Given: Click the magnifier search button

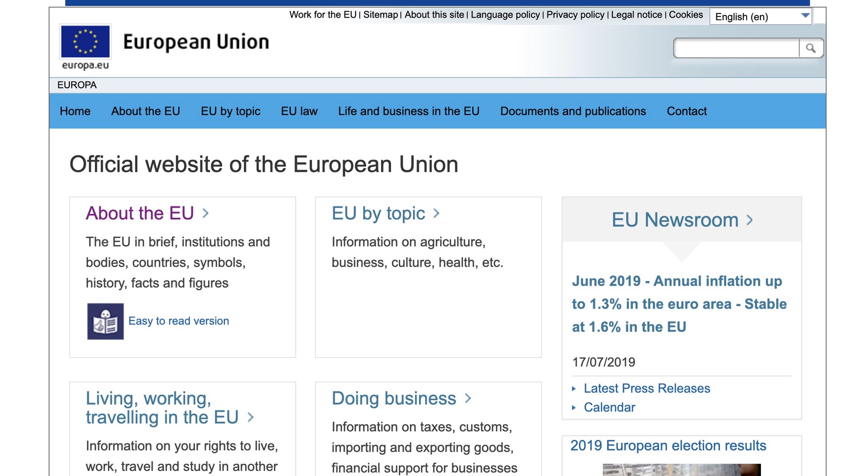Looking at the screenshot, I should point(811,48).
